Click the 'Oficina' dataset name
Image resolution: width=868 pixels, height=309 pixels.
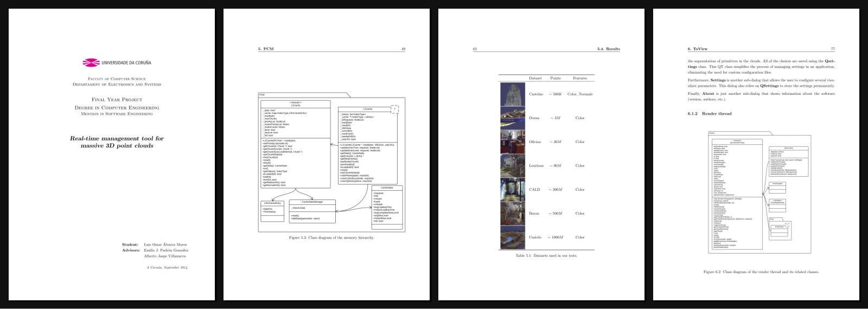pyautogui.click(x=534, y=142)
